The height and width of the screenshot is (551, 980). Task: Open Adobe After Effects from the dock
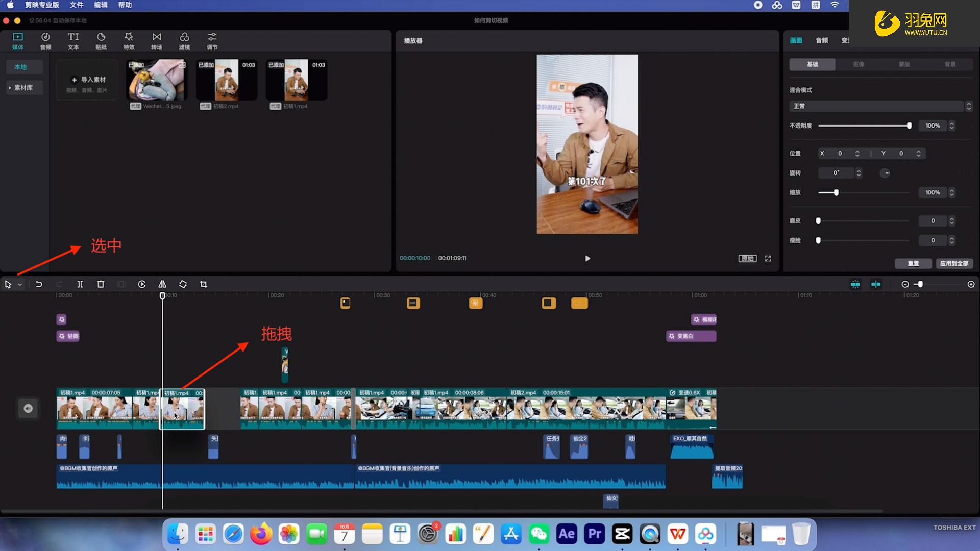click(x=567, y=534)
